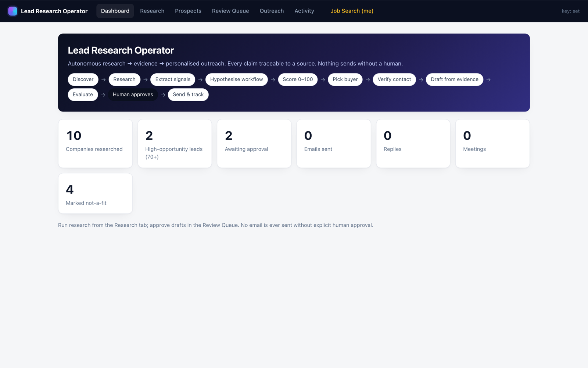Select the Pick buyer step

(x=345, y=79)
